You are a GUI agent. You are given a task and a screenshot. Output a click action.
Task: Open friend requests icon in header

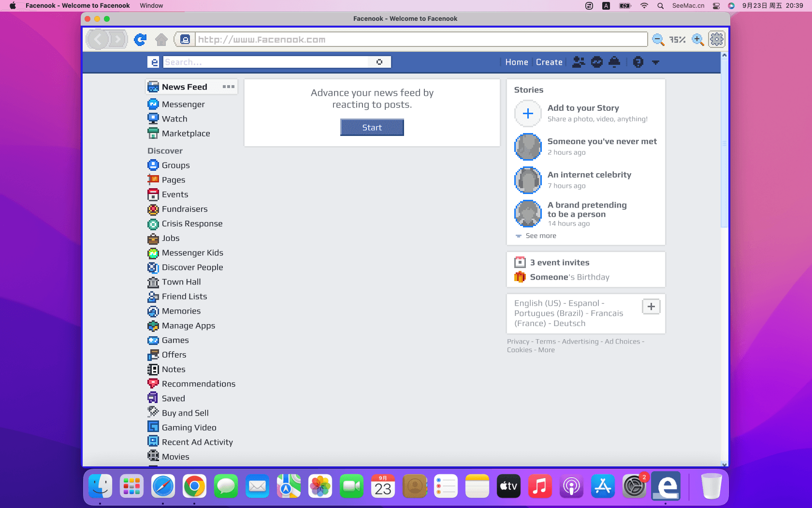click(x=578, y=62)
